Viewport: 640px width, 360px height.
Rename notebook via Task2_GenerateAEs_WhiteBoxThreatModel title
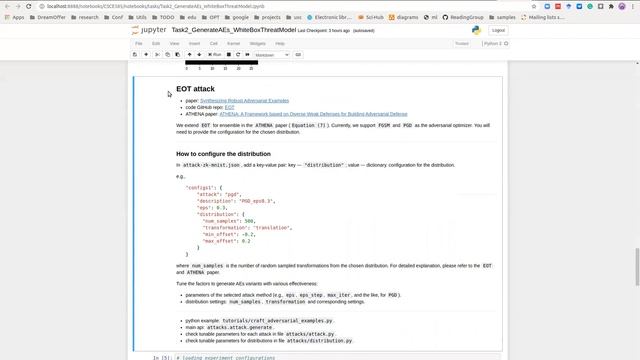point(233,30)
